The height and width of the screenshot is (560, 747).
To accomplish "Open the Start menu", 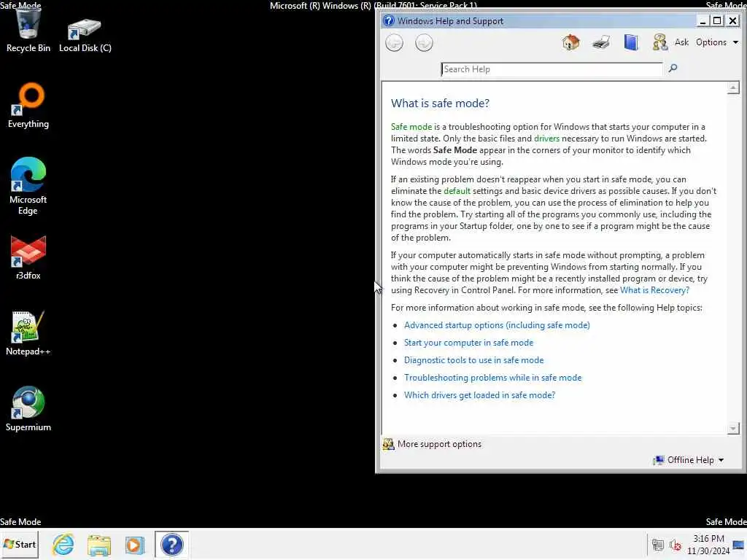I will (20, 544).
